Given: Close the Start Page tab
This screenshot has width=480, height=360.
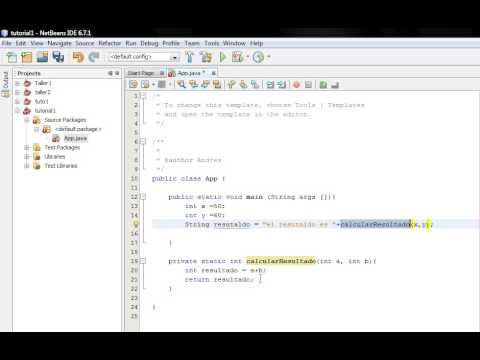Looking at the screenshot, I should [162, 73].
